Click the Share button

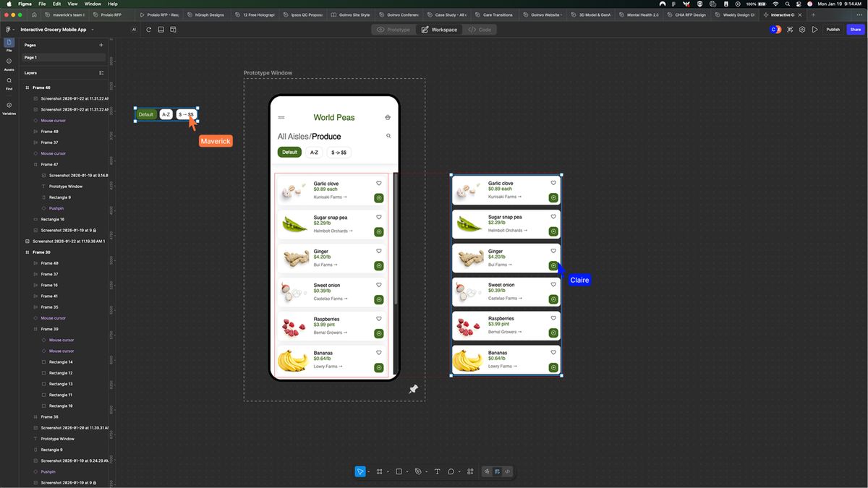pos(855,30)
